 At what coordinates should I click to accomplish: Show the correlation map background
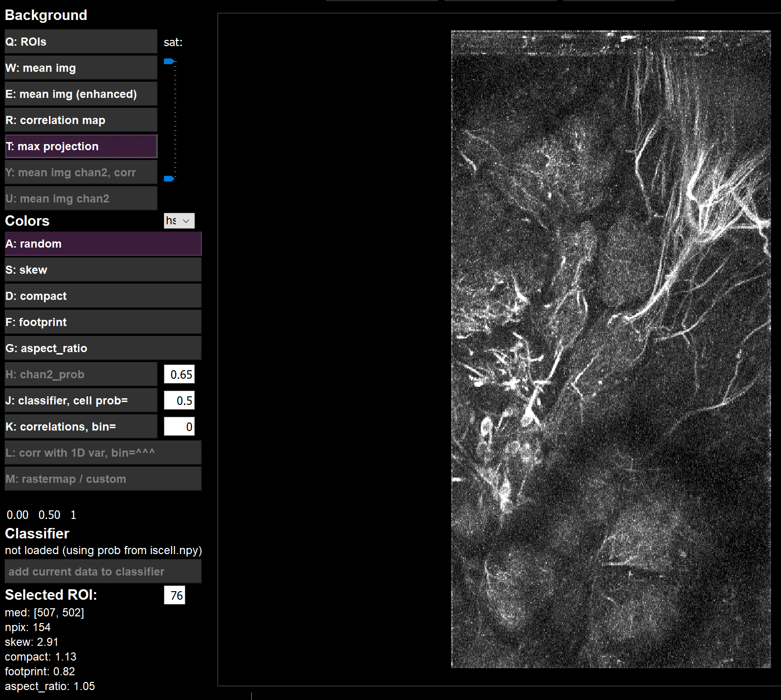pos(80,120)
